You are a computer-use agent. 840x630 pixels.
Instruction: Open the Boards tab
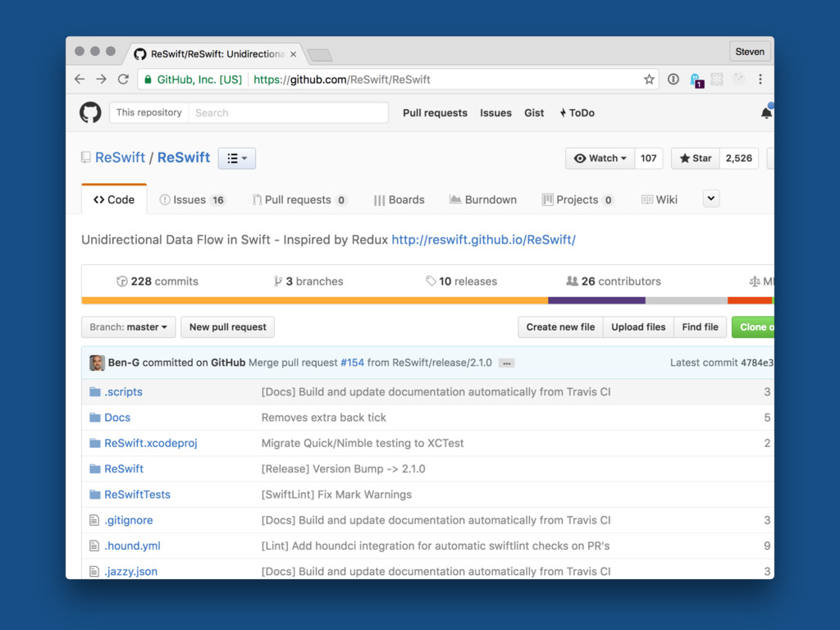(399, 200)
